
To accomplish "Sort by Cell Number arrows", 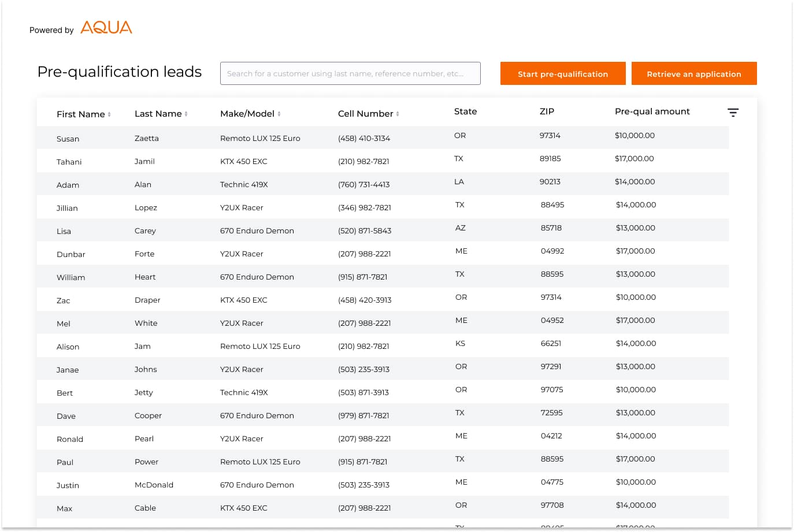I will (398, 114).
